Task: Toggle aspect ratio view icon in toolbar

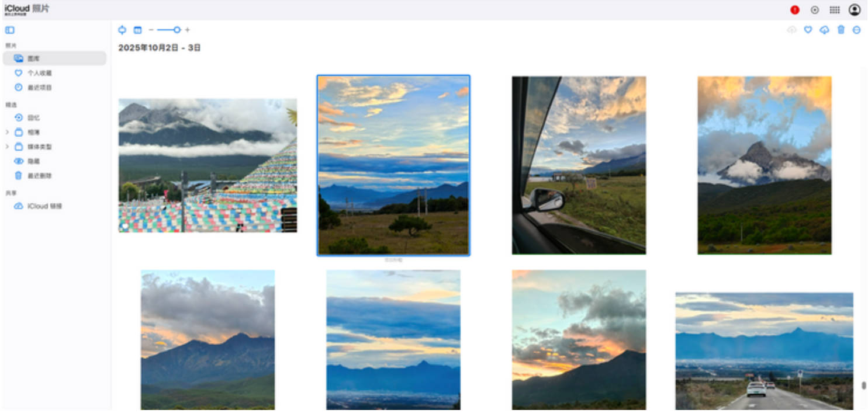Action: [x=122, y=30]
